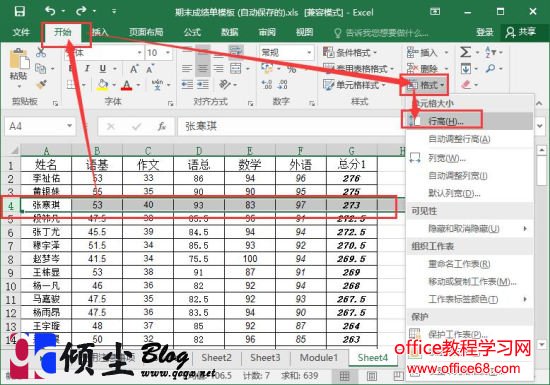Align text right in cell
550x385 pixels.
click(x=219, y=68)
